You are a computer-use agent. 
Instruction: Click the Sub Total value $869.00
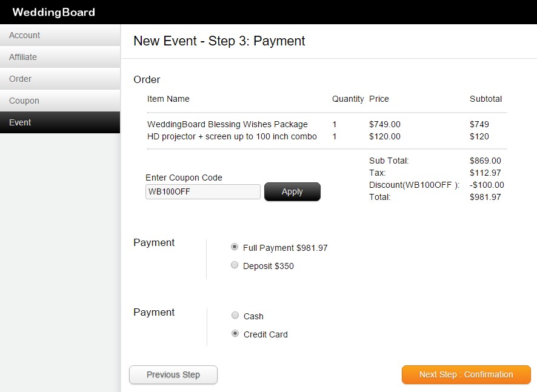pos(485,161)
